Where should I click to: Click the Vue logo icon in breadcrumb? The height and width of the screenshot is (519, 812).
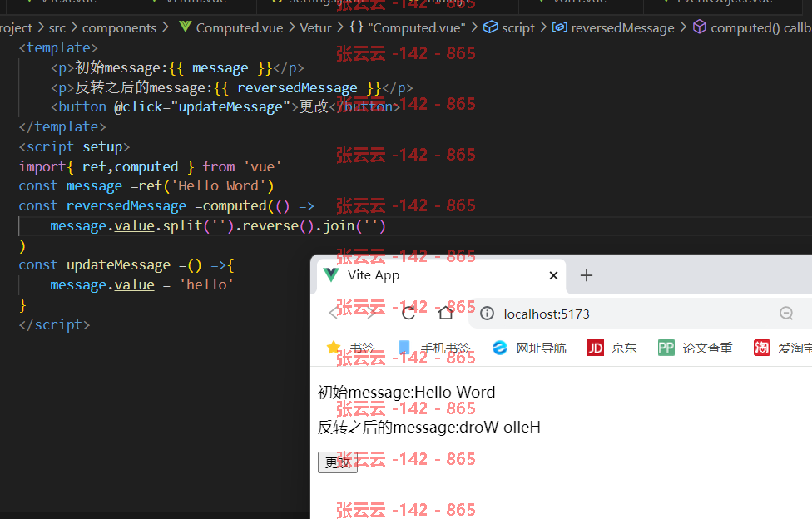(x=185, y=27)
